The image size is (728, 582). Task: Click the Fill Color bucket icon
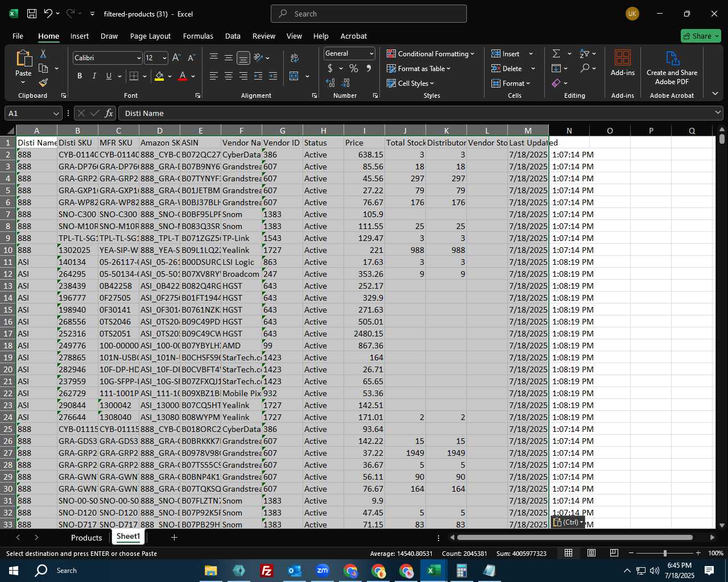coord(159,76)
